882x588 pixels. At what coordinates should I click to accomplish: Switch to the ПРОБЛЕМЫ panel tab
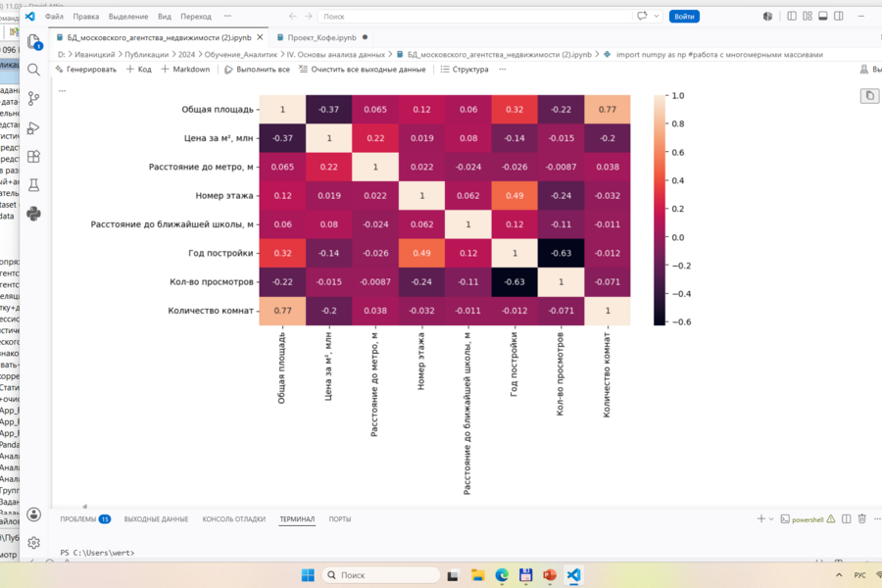pyautogui.click(x=85, y=519)
